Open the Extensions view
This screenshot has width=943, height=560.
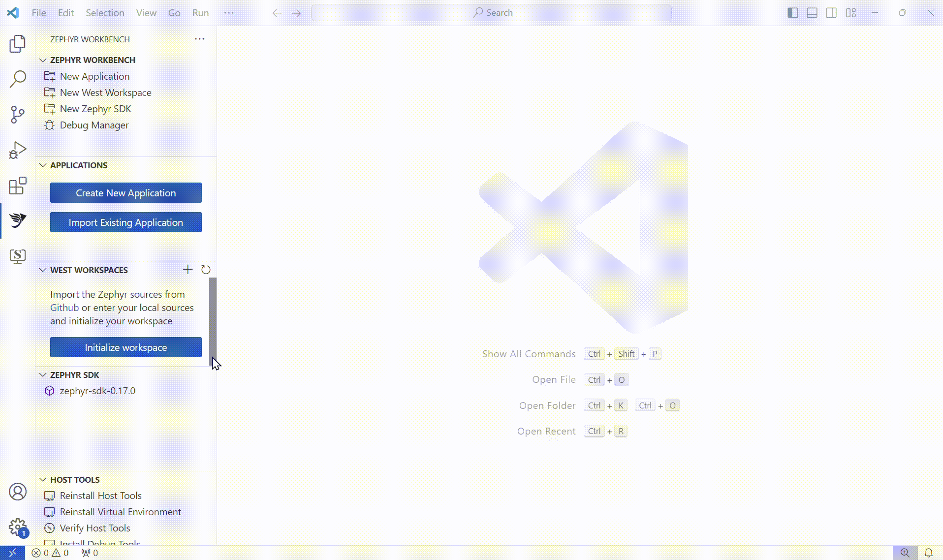click(x=18, y=186)
